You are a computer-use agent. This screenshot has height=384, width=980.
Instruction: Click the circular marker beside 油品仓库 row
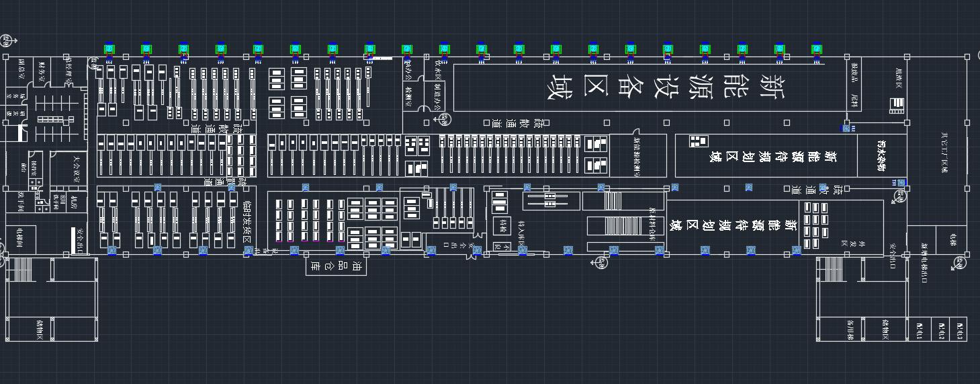click(x=600, y=263)
